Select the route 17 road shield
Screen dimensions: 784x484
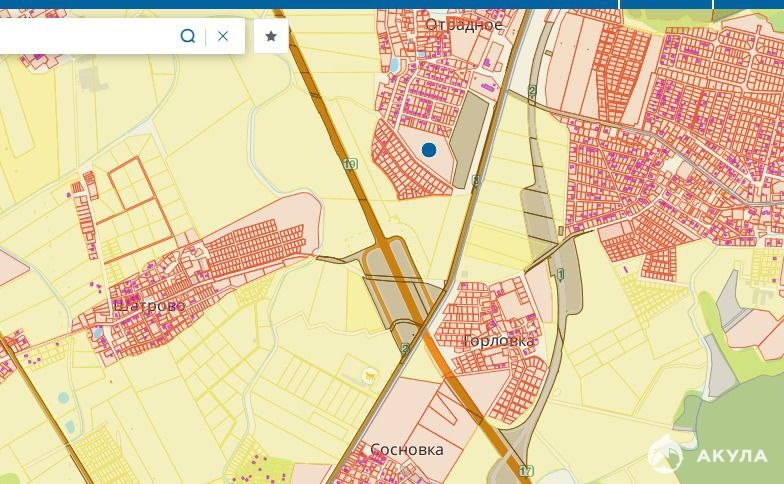point(526,470)
